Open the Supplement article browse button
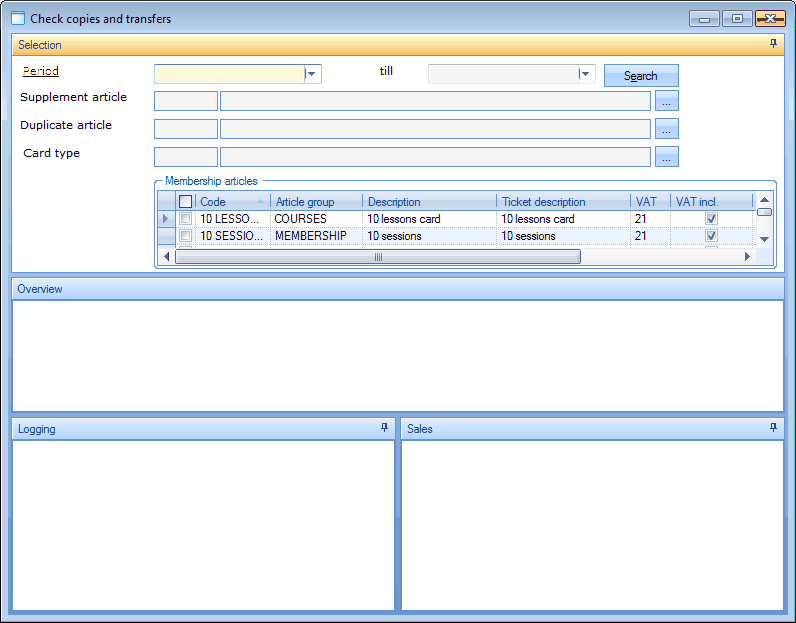This screenshot has height=623, width=796. tap(667, 100)
